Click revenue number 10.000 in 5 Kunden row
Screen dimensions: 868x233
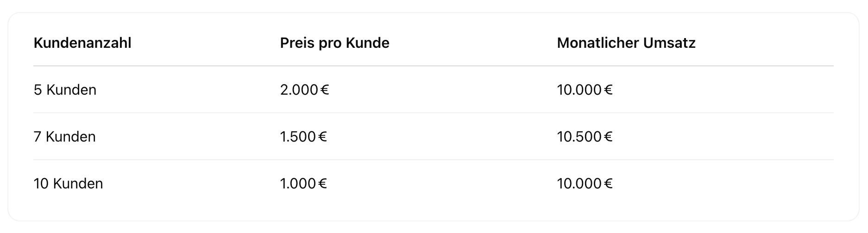pos(579,90)
